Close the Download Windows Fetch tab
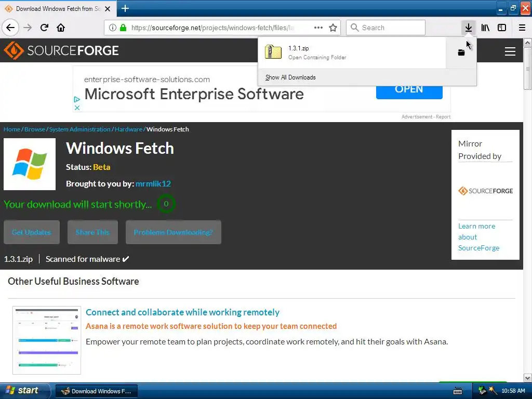Screen dimensions: 532x399 pos(108,9)
